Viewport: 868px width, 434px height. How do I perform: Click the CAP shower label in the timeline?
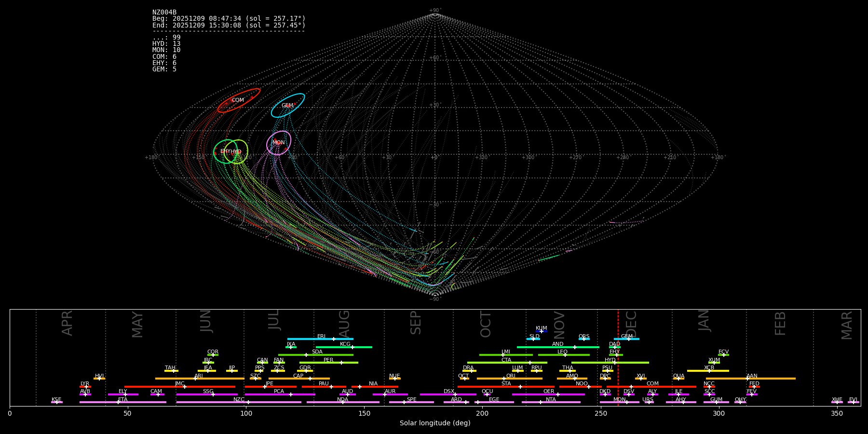(x=298, y=376)
